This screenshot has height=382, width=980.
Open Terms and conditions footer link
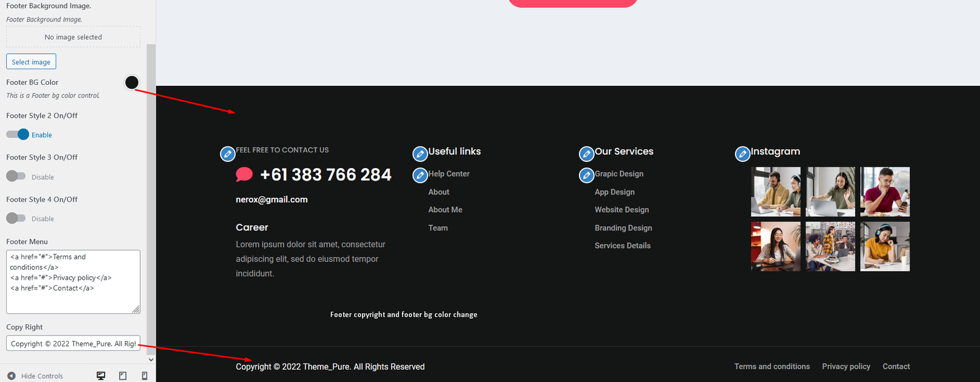[x=772, y=367]
